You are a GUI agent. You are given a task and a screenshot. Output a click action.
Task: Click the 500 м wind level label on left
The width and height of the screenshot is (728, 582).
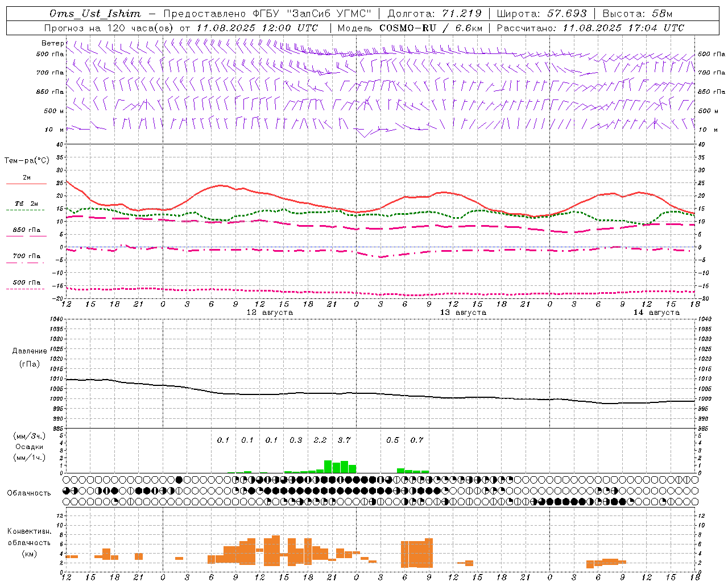pyautogui.click(x=54, y=111)
